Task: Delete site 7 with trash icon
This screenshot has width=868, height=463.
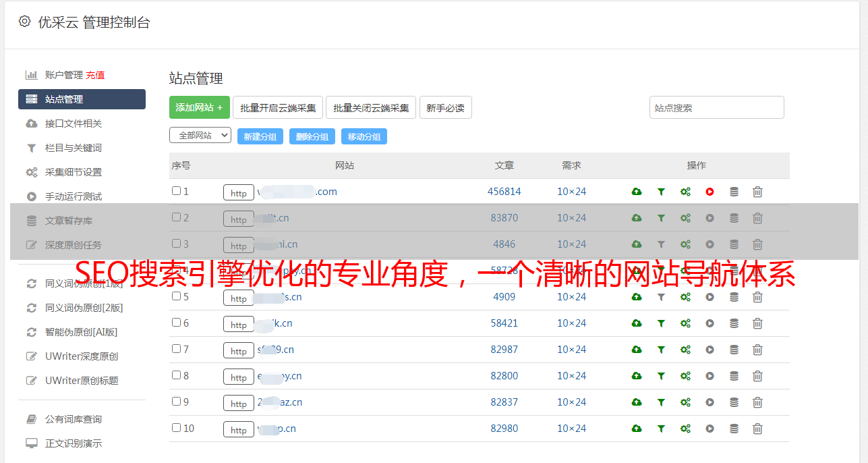Action: tap(757, 350)
